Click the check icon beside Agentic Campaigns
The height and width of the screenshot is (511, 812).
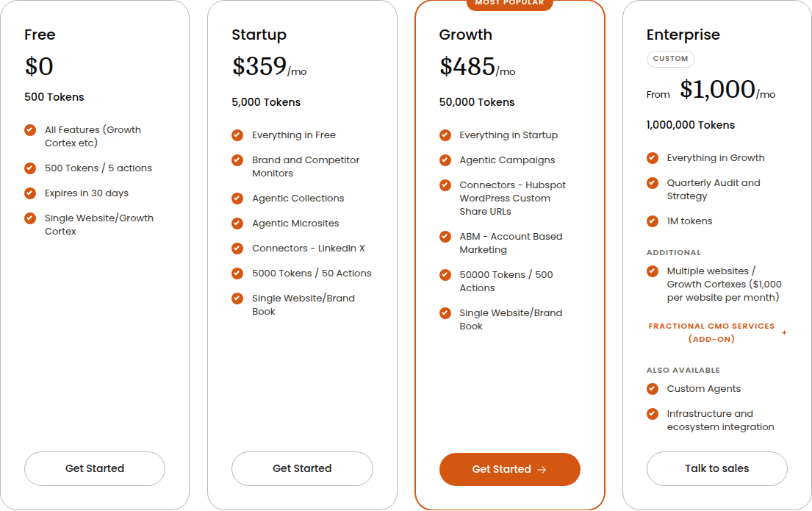click(445, 160)
